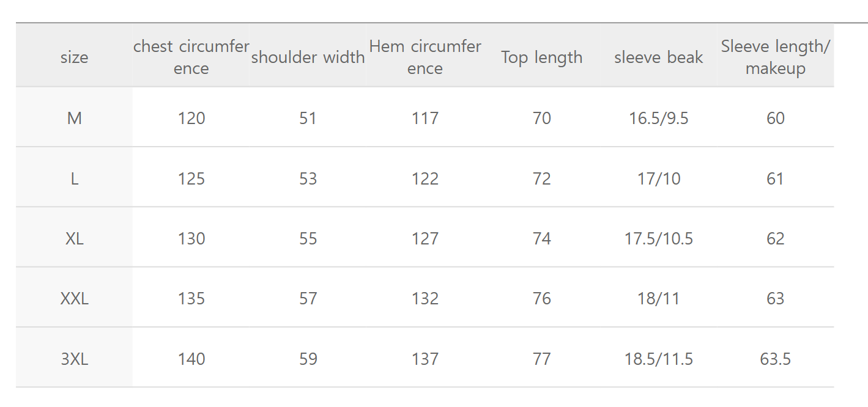Click the 'Sleeve length/makeup' header cell
The height and width of the screenshot is (407, 868).
pos(775,57)
